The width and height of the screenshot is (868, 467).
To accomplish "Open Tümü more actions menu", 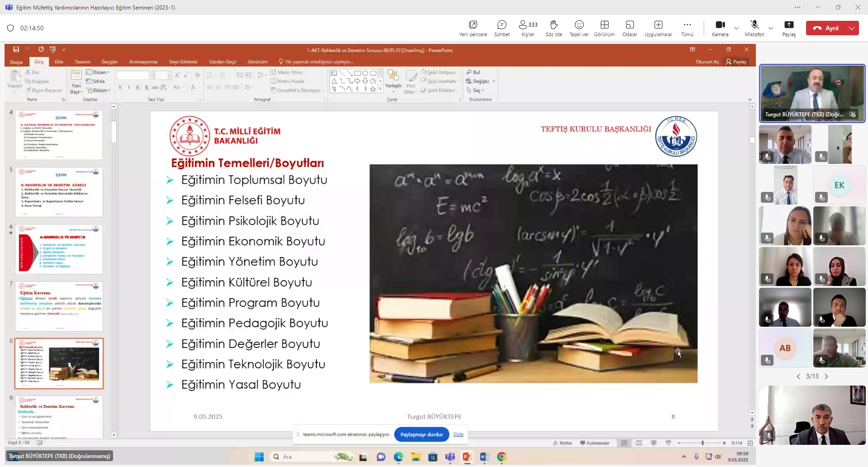I will 687,28.
